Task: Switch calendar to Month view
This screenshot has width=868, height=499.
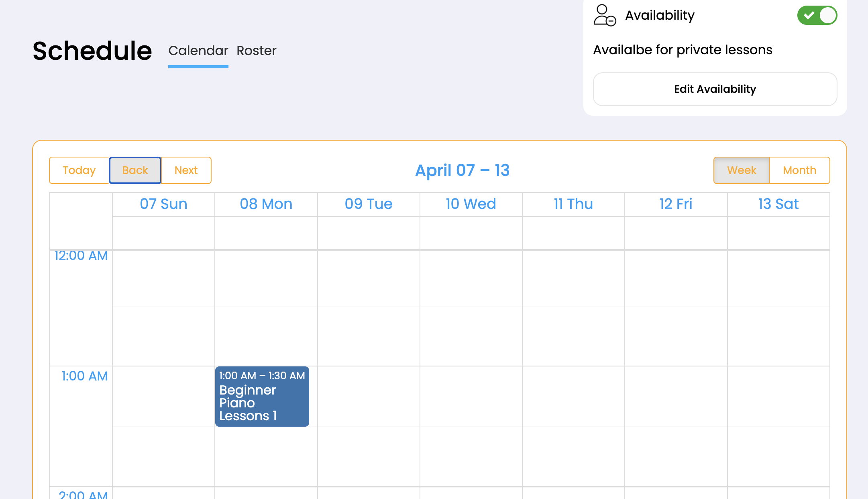Action: 799,170
